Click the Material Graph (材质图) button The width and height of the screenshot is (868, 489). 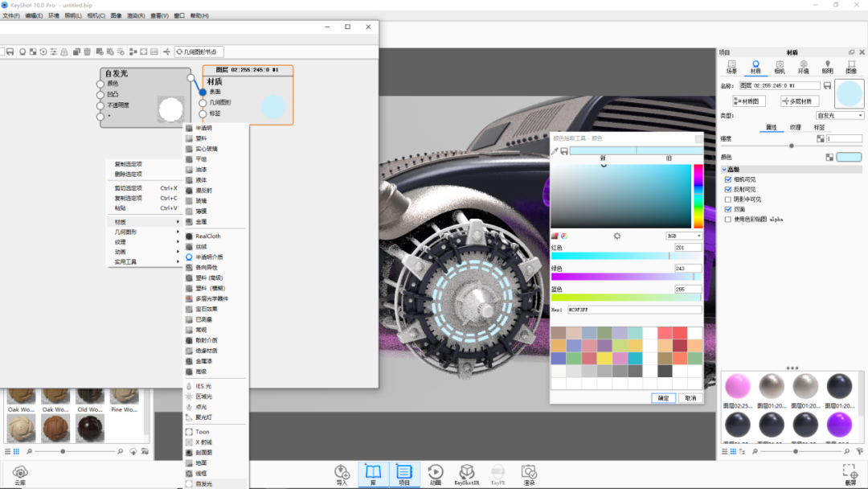pyautogui.click(x=749, y=101)
